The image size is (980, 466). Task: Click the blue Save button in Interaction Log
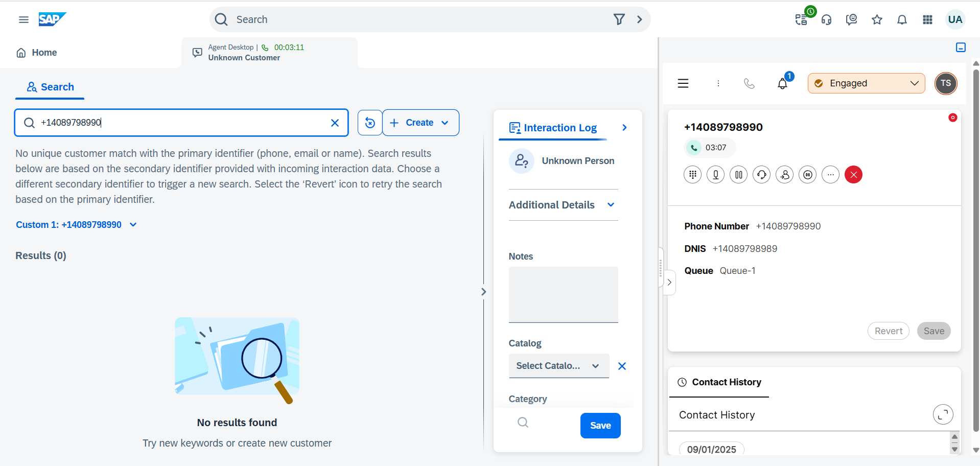[x=600, y=426]
